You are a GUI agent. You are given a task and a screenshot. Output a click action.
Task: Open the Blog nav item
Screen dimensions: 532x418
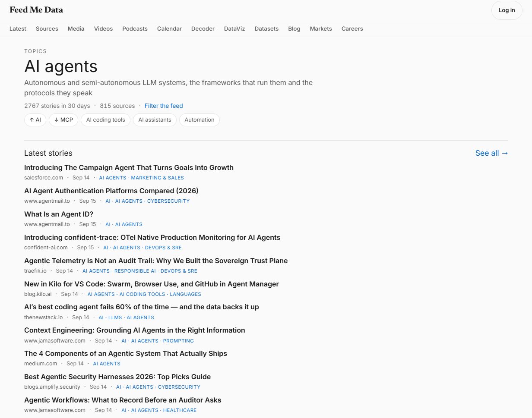[294, 28]
